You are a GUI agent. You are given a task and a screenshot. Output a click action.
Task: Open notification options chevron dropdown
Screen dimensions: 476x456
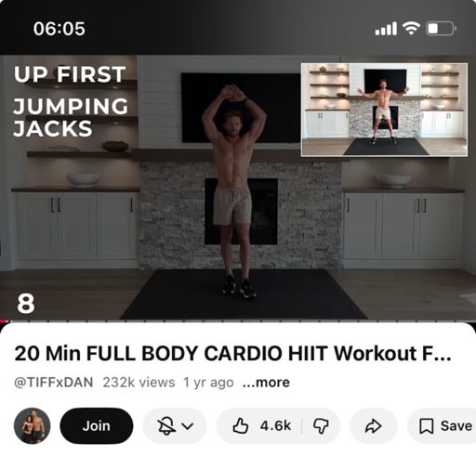188,426
